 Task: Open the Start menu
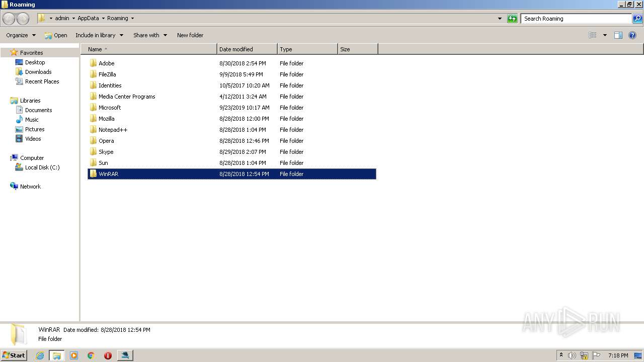pos(14,355)
